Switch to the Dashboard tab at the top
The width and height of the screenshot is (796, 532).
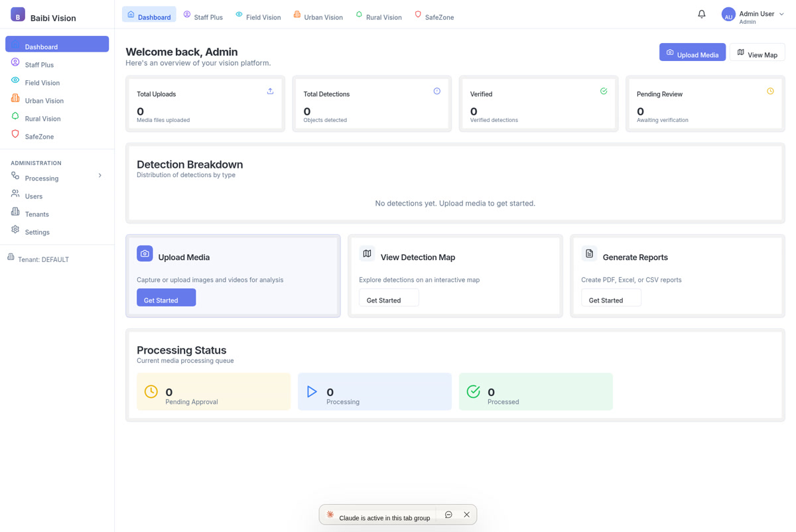tap(149, 16)
